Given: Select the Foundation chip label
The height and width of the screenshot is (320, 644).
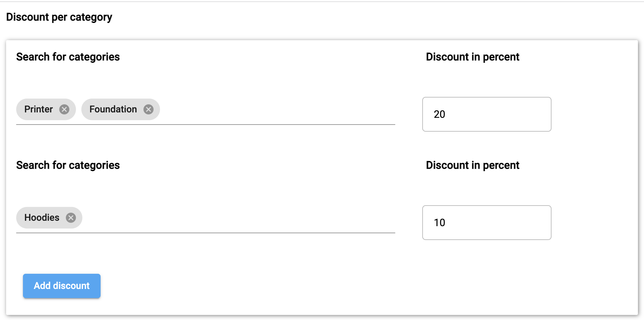Looking at the screenshot, I should click(x=113, y=109).
